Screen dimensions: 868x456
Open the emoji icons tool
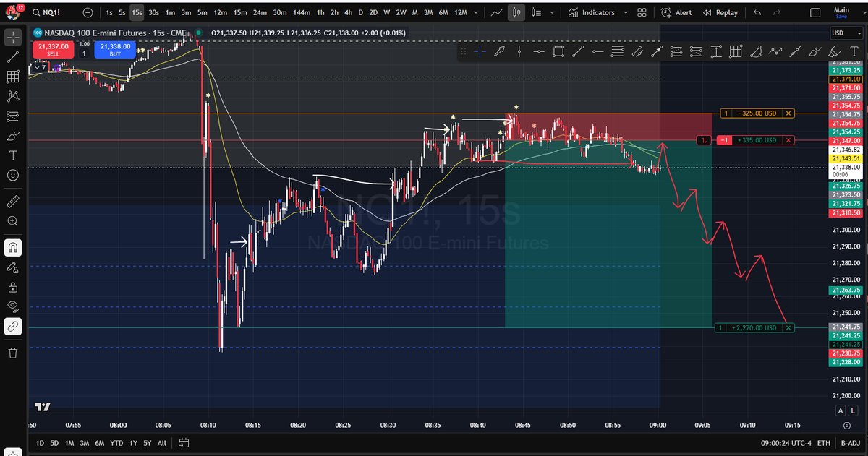pos(13,175)
